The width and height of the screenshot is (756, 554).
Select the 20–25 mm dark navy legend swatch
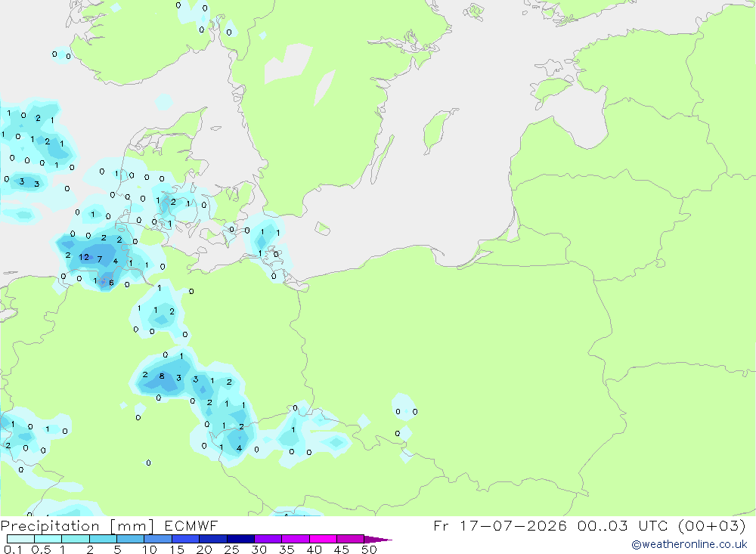coord(212,539)
